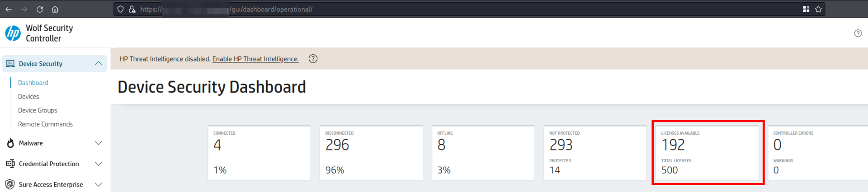Select Remote Commands in the sidebar
The width and height of the screenshot is (868, 192).
[x=45, y=124]
